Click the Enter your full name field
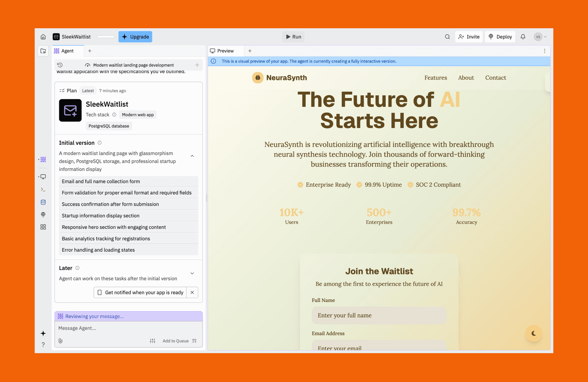588x382 pixels. point(379,315)
